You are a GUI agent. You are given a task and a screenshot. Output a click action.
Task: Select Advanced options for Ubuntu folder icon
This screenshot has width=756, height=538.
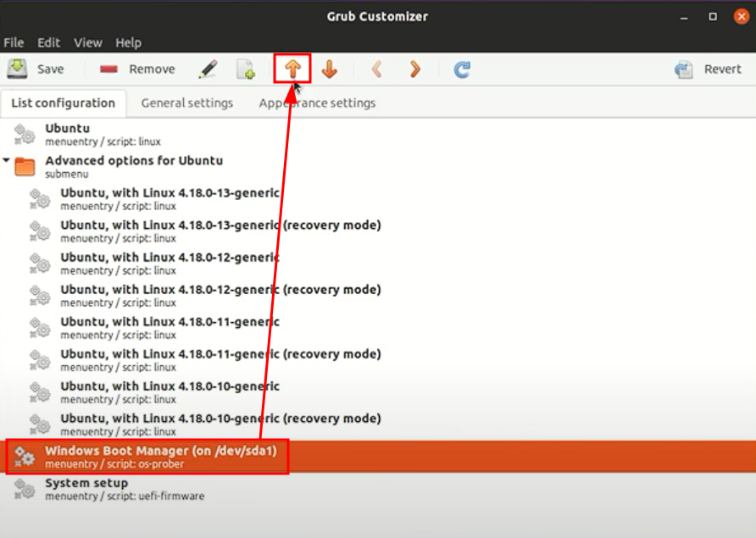(25, 167)
